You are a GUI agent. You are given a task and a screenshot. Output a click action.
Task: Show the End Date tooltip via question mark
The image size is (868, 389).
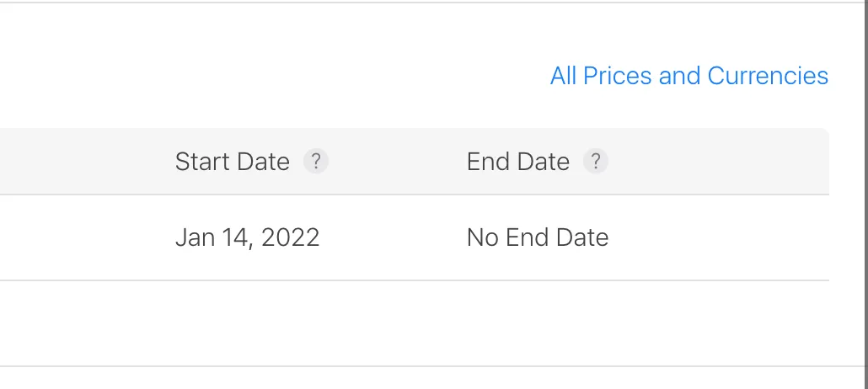[595, 161]
